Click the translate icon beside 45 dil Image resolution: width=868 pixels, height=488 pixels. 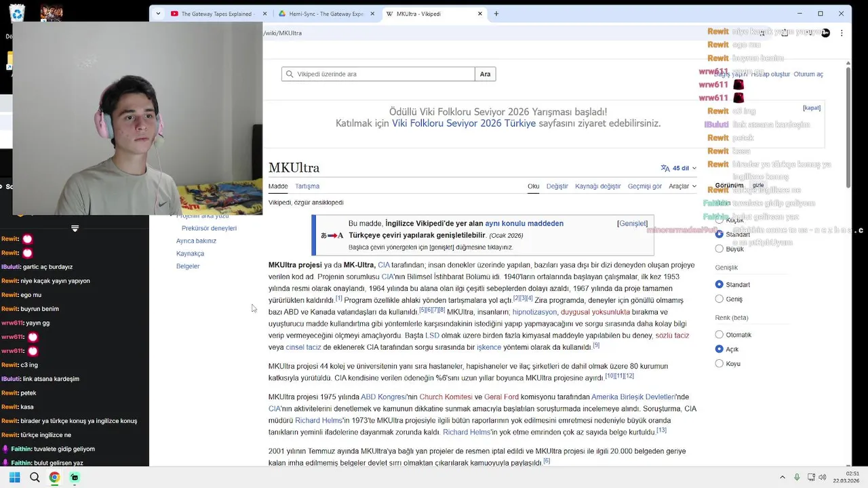click(665, 168)
